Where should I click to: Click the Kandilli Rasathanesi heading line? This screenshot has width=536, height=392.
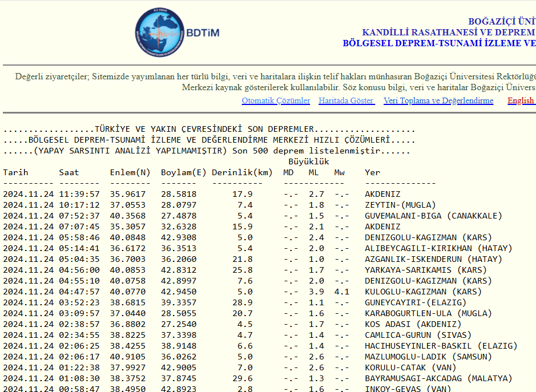449,33
